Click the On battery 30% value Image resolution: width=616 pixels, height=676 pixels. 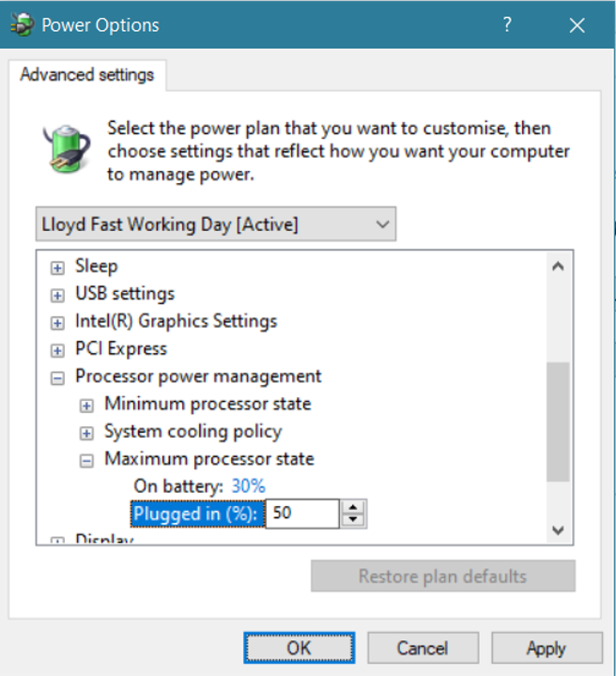click(248, 485)
